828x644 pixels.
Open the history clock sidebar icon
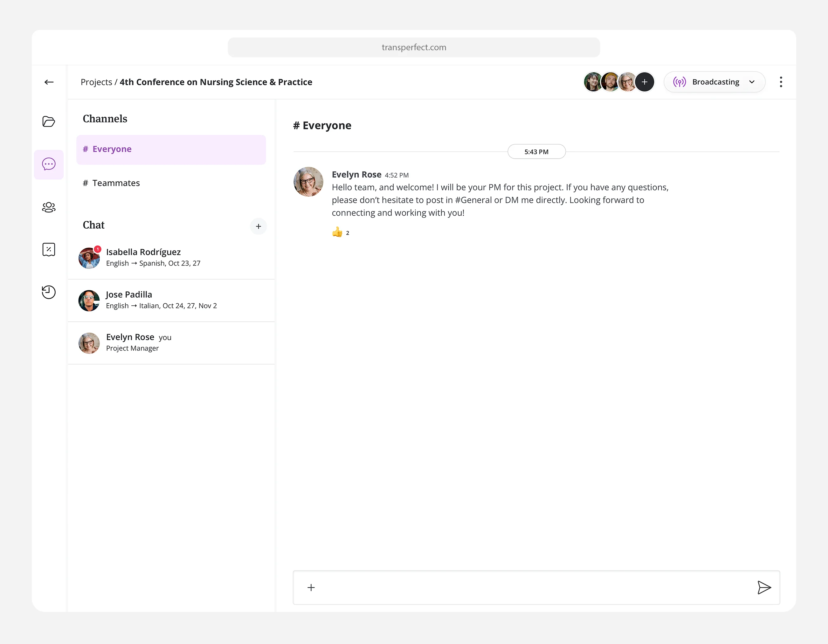coord(49,292)
